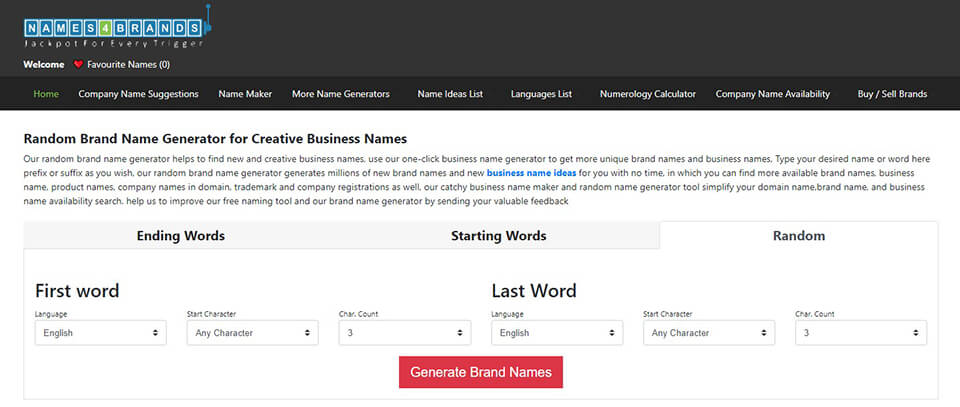The width and height of the screenshot is (960, 407).
Task: Open the Languages List page
Action: coord(541,94)
